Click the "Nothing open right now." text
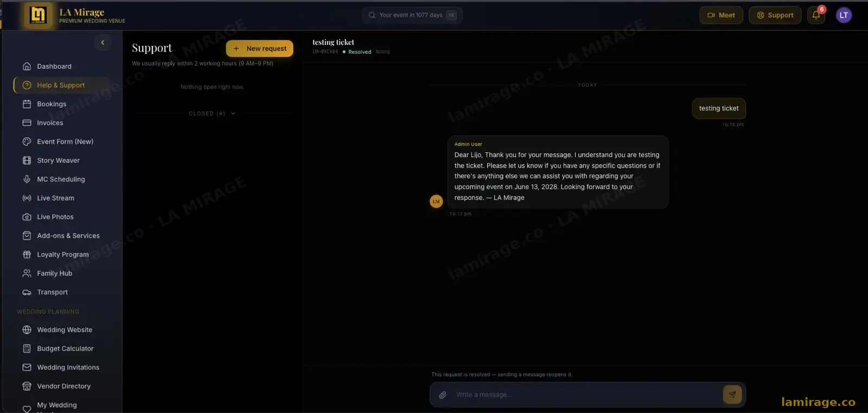868x413 pixels. [212, 87]
